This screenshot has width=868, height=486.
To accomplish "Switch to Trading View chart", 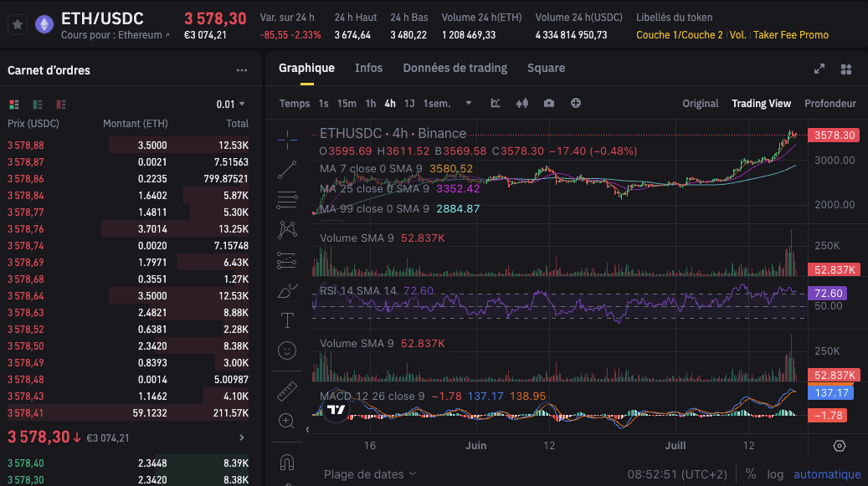I will (x=761, y=104).
